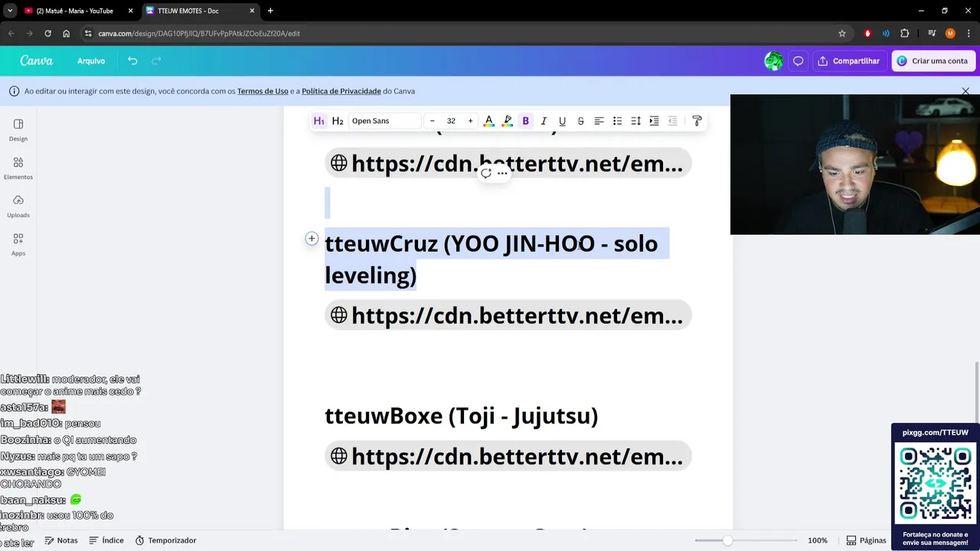Open Chrome profile M avatar
The image size is (980, 551).
(950, 34)
